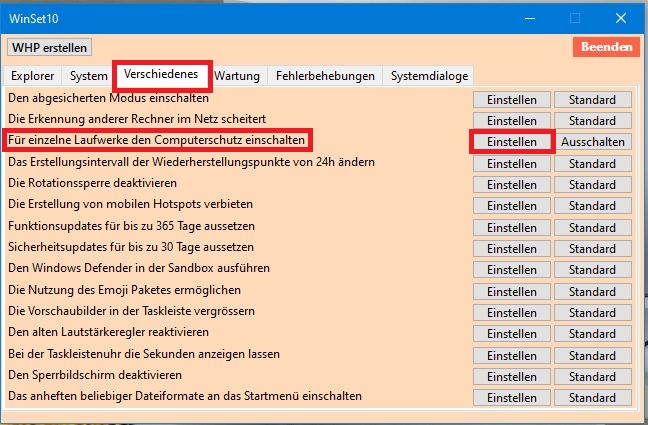Click the red Beenden button
The image size is (648, 425).
pyautogui.click(x=606, y=47)
